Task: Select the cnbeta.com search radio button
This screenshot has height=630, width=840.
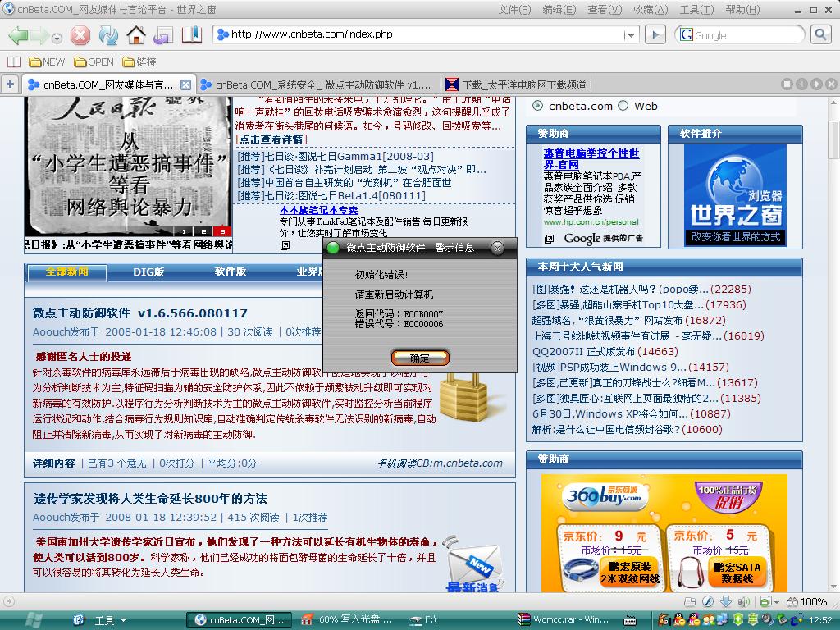Action: 537,106
